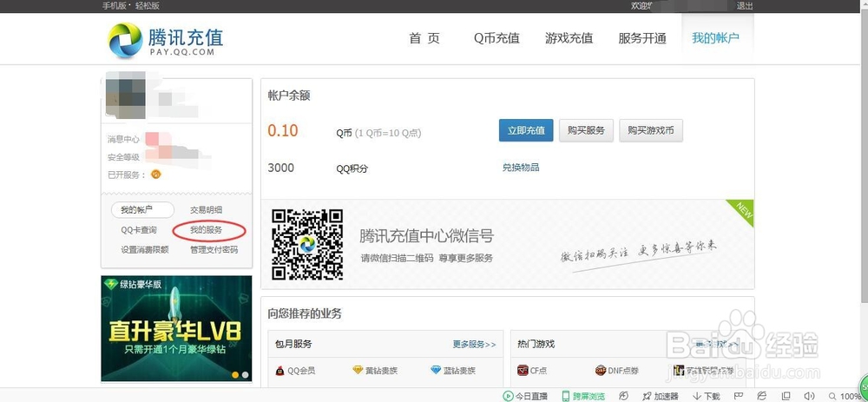
Task: Click the IE compatibility mode icon
Action: pos(762,395)
